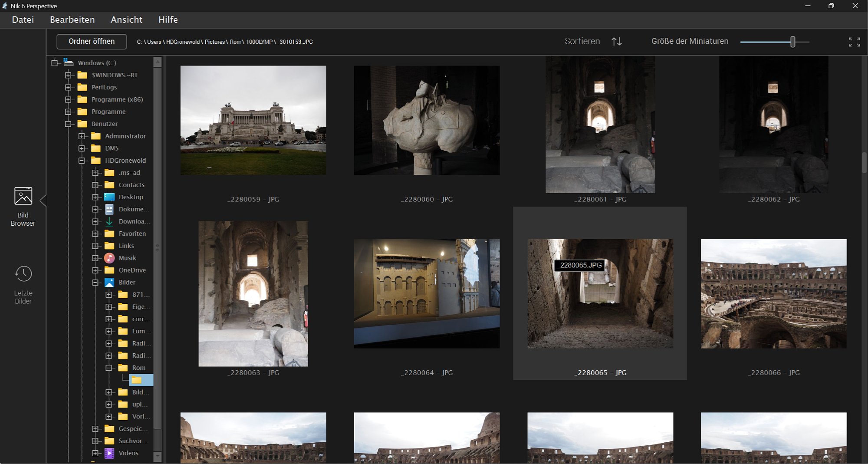Select thumbnail _2280059 monument photo
The image size is (868, 464).
253,120
